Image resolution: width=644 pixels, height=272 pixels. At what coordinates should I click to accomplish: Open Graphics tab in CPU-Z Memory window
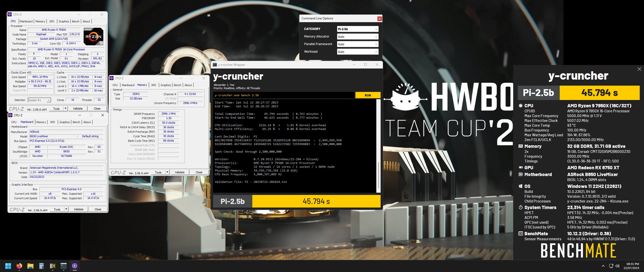166,85
